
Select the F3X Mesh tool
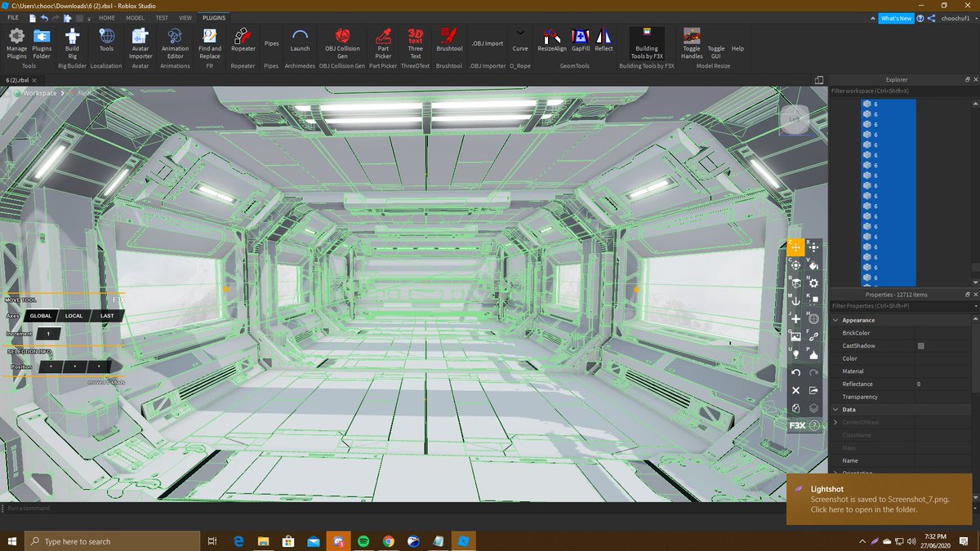coord(814,318)
